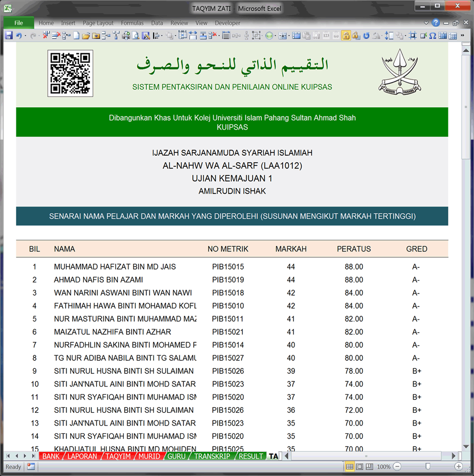Click the Quick Print printer icon
This screenshot has width=474, height=476.
coord(126,36)
